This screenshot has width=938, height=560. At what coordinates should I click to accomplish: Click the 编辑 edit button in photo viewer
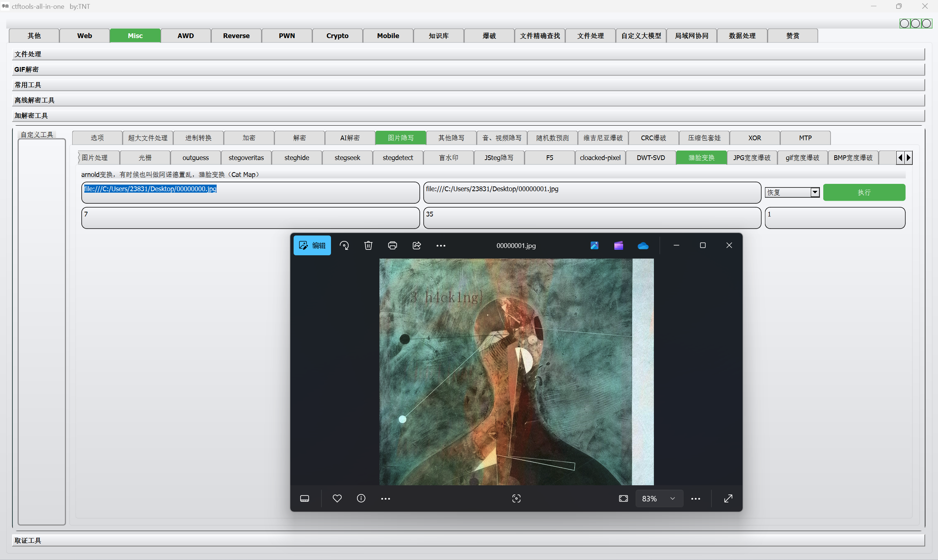pyautogui.click(x=312, y=246)
